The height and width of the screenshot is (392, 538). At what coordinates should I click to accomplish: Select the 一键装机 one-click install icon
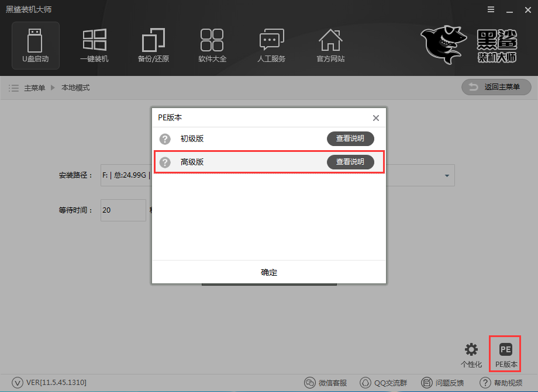click(94, 45)
